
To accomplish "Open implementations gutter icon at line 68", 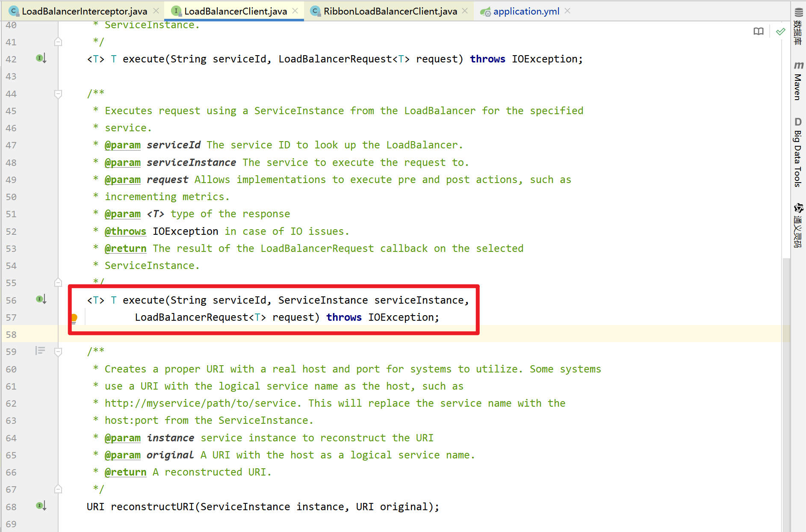I will click(41, 506).
